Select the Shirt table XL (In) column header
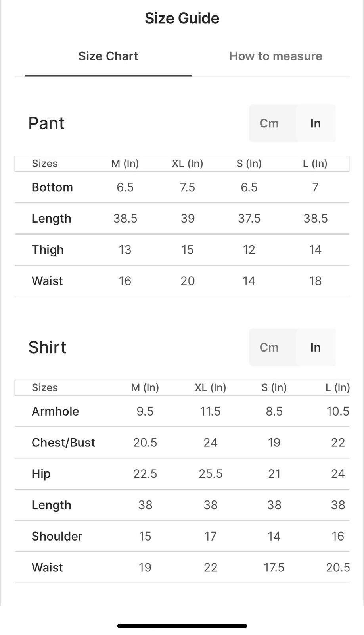Viewport: 364px width, 635px height. [211, 387]
